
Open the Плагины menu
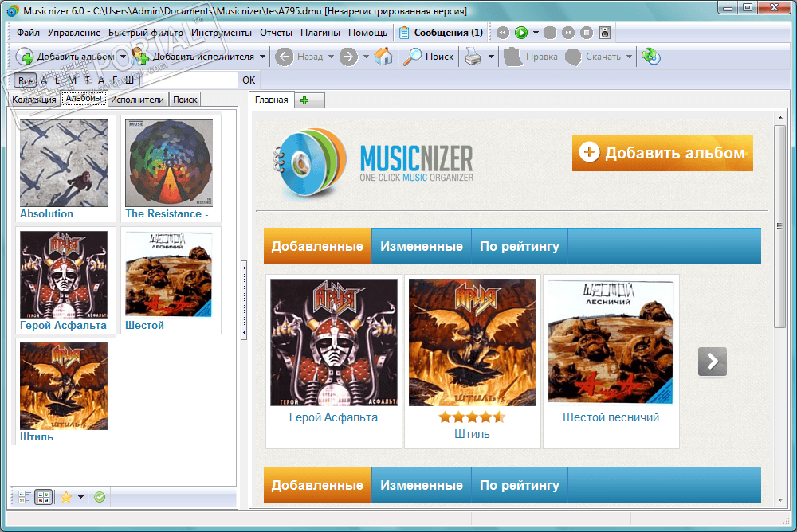coord(320,33)
